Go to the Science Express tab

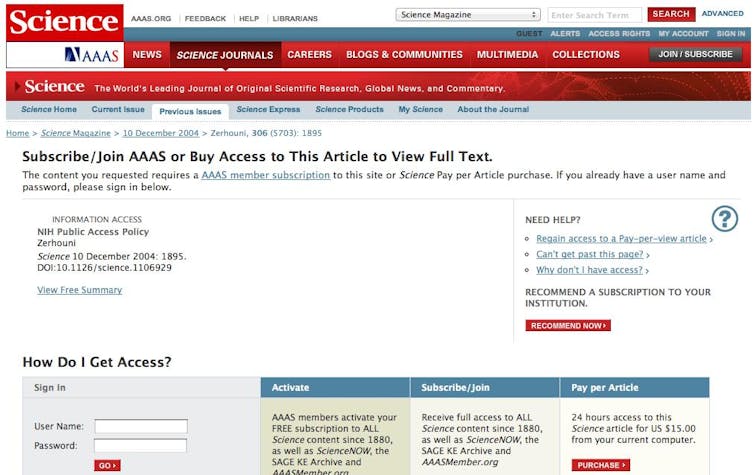click(268, 110)
